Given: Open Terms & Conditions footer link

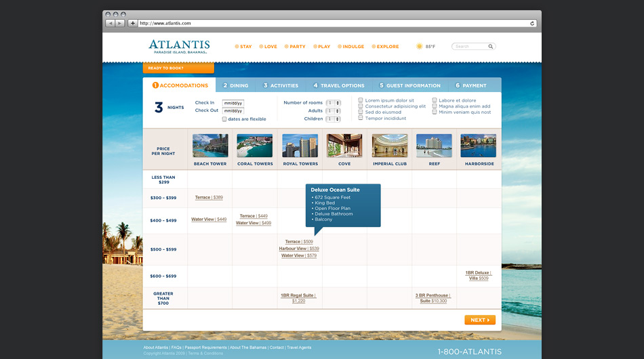Looking at the screenshot, I should pyautogui.click(x=205, y=354).
